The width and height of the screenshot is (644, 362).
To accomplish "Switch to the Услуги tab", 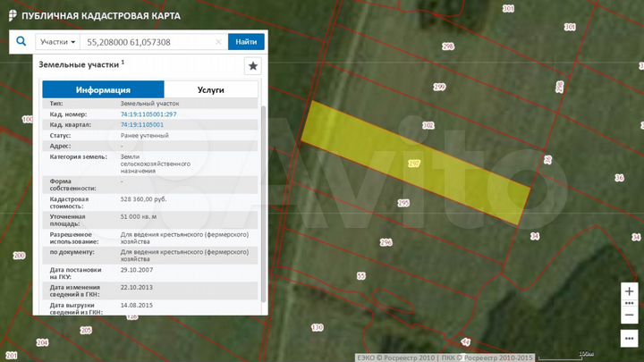I will coord(211,90).
